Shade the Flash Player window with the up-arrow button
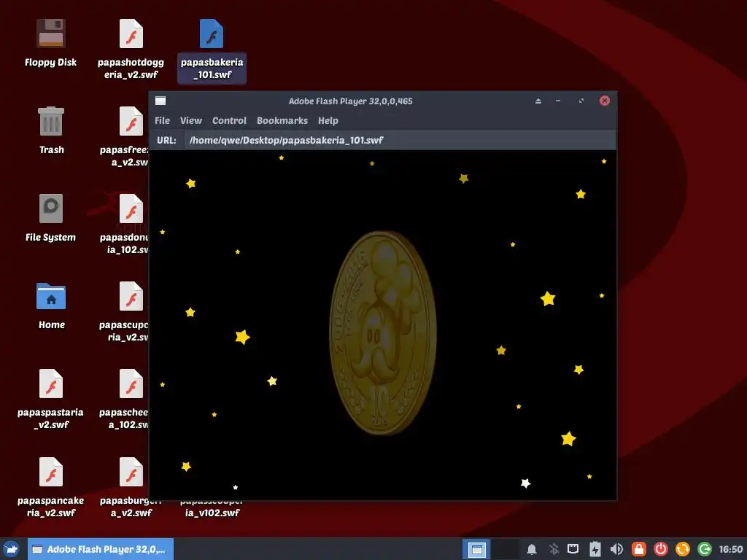747x560 pixels. pos(538,101)
